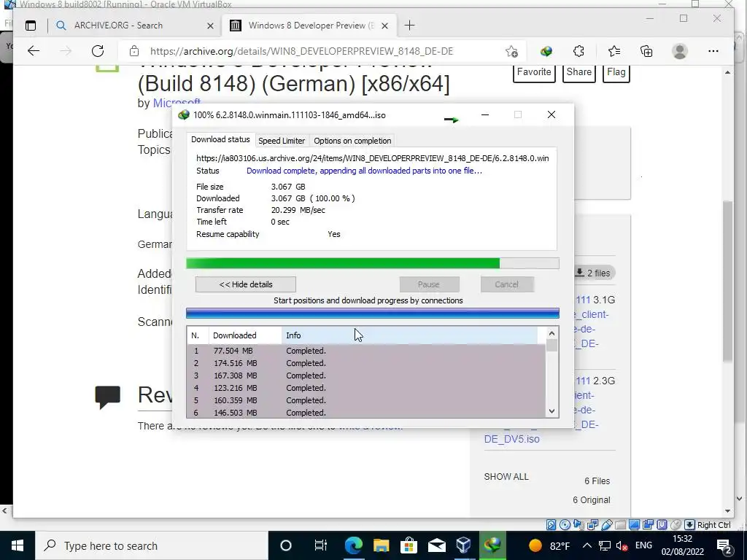Click the Edge browser back arrow
Image resolution: width=747 pixels, height=560 pixels.
pyautogui.click(x=34, y=51)
